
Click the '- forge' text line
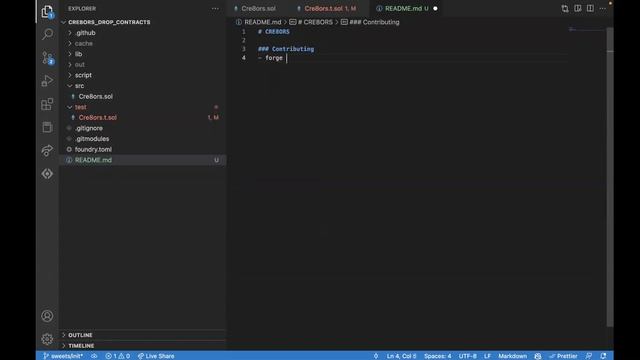271,58
